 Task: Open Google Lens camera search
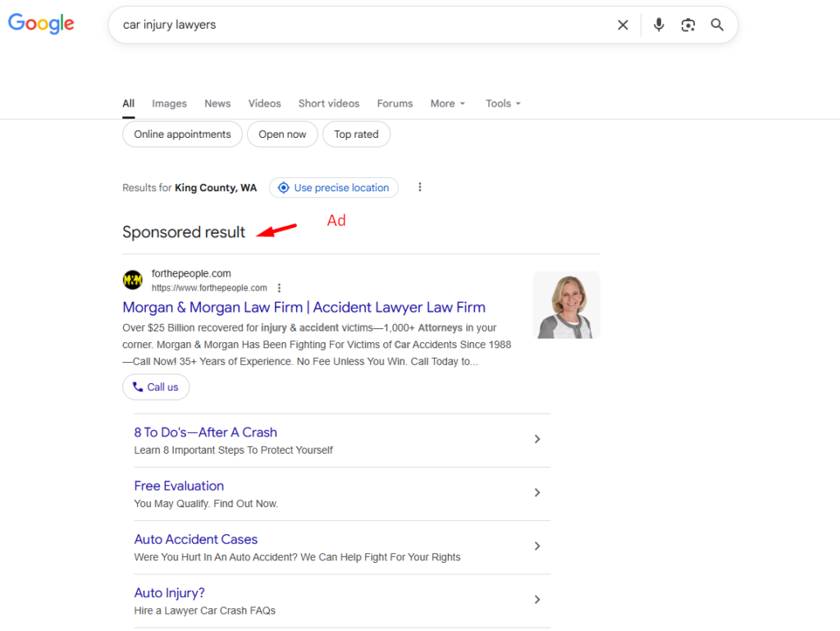point(687,25)
